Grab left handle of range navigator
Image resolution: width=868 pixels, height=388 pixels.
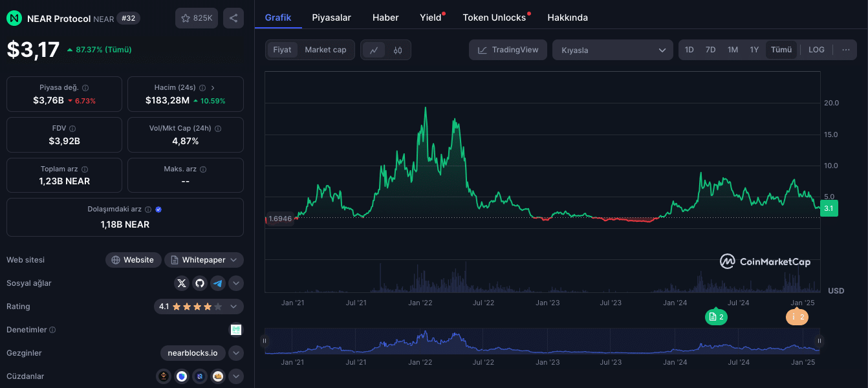(264, 341)
